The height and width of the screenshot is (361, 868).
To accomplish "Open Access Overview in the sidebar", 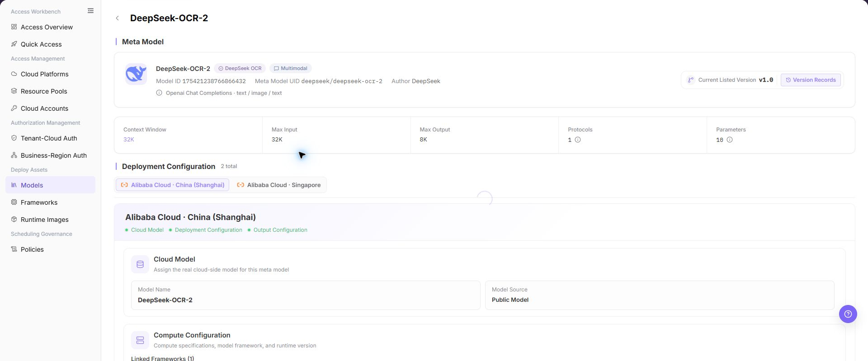I will tap(50, 27).
